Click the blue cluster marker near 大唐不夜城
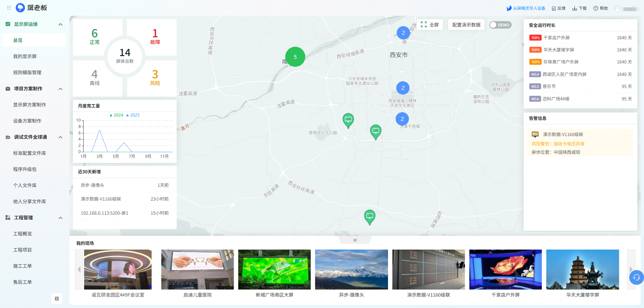 pos(402,119)
